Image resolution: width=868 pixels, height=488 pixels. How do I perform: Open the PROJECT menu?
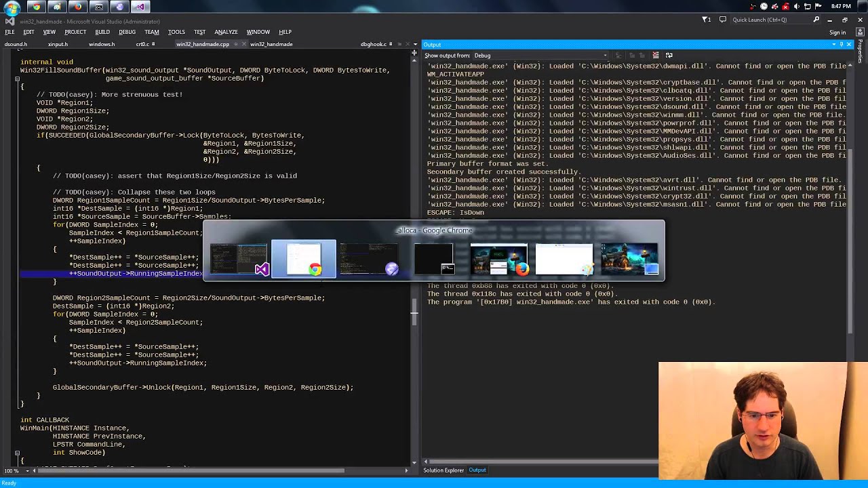(x=75, y=32)
